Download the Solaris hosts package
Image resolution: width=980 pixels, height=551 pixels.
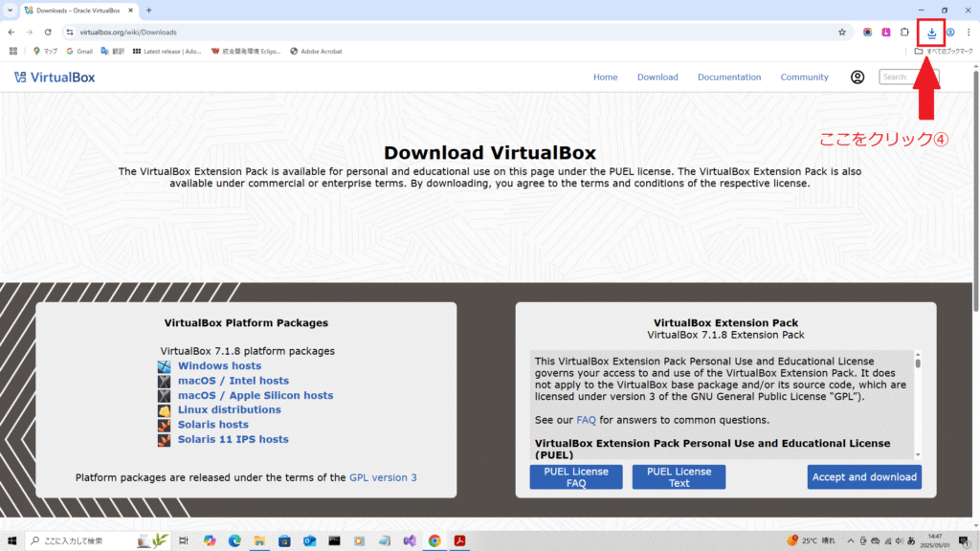point(213,425)
